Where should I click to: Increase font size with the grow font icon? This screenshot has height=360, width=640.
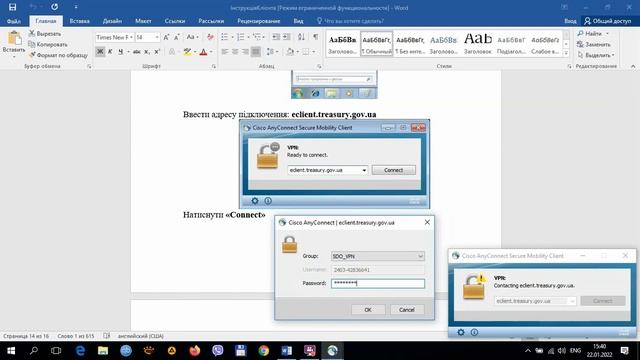click(x=166, y=37)
